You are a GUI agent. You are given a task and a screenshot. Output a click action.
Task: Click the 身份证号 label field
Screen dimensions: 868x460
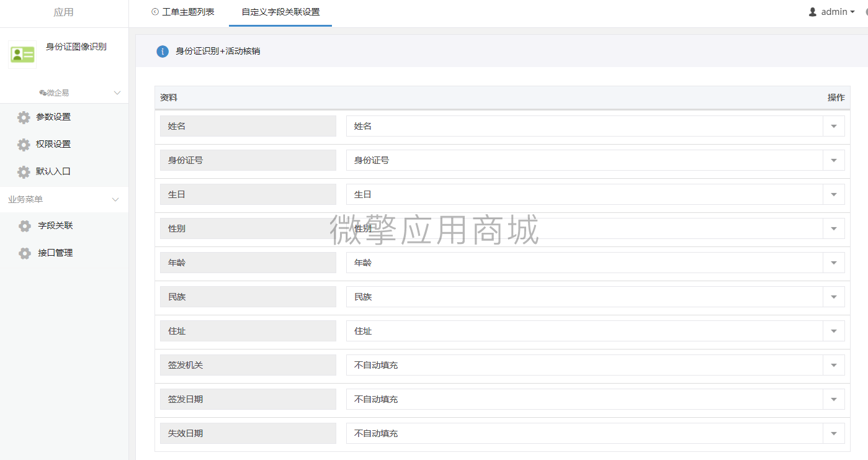point(248,160)
